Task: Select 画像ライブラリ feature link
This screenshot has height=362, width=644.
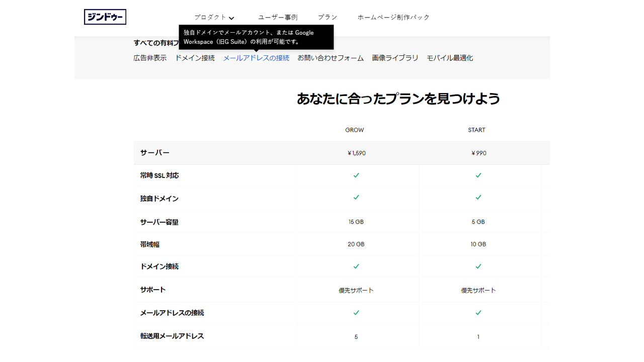Action: coord(395,58)
